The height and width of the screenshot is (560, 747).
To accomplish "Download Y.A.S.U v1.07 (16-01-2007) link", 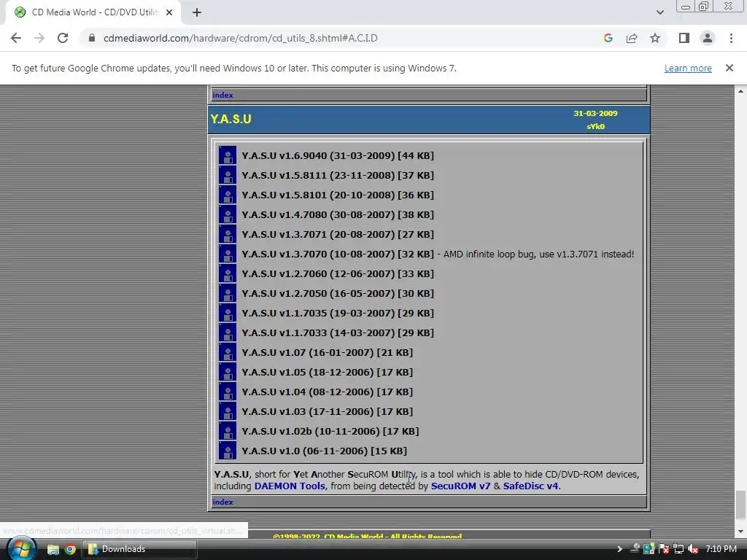I will (x=328, y=352).
